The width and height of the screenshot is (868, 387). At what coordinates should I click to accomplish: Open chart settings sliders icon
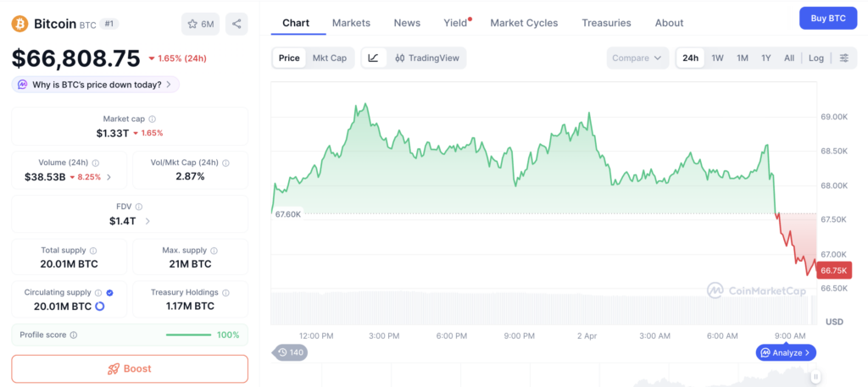pyautogui.click(x=844, y=58)
